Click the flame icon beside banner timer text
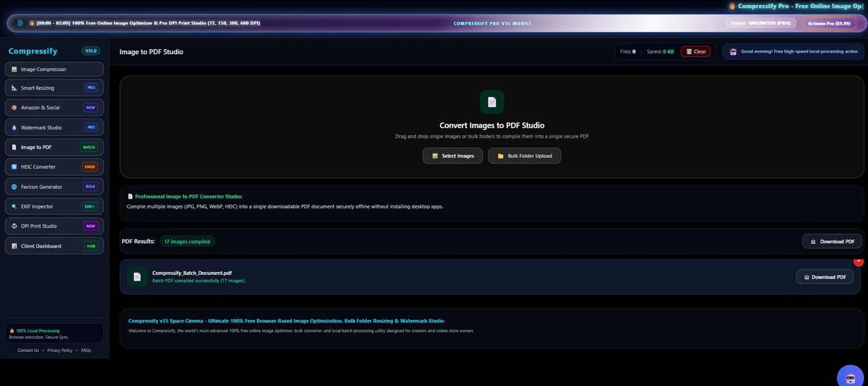 [x=32, y=23]
